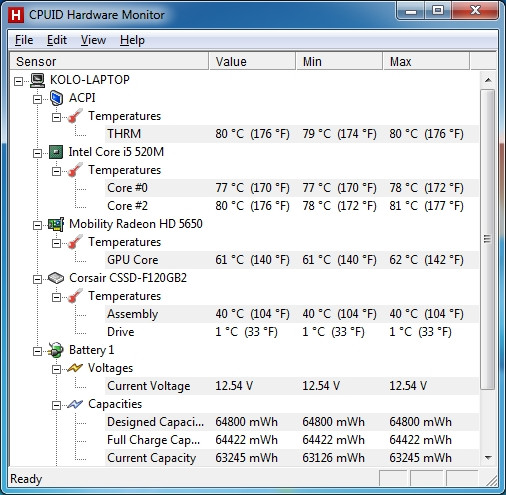Collapse the Temperatures node under ACPI
Image resolution: width=506 pixels, height=495 pixels.
[57, 117]
